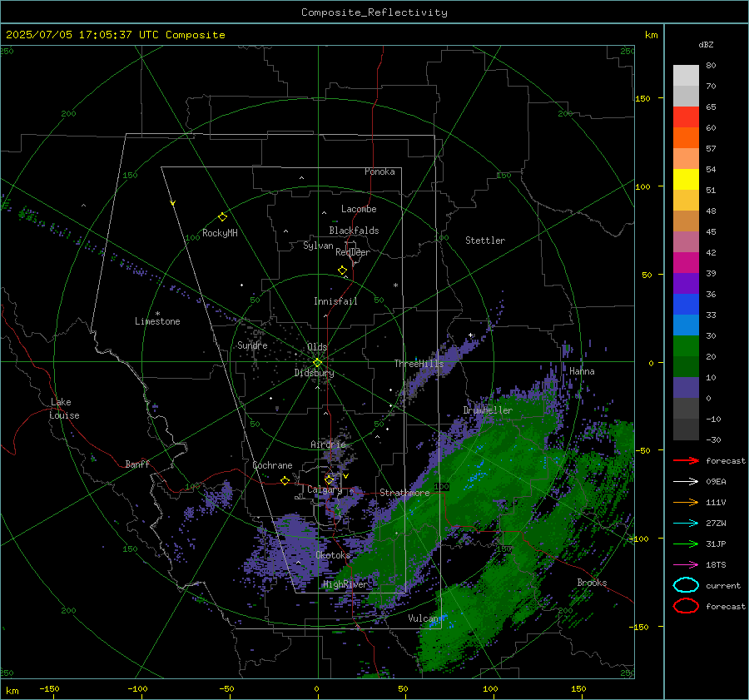Click the light blue 30–33 dBZ swatch

click(x=686, y=325)
